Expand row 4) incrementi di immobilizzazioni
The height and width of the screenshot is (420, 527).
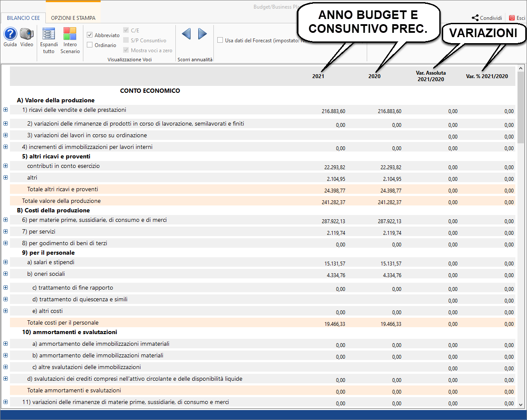[x=6, y=147]
